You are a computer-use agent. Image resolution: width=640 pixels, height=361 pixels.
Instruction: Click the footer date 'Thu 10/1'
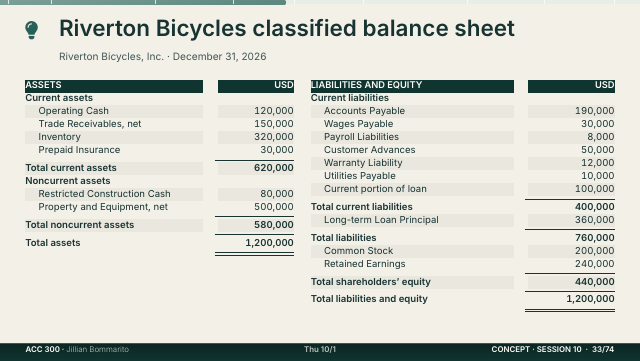(x=320, y=350)
